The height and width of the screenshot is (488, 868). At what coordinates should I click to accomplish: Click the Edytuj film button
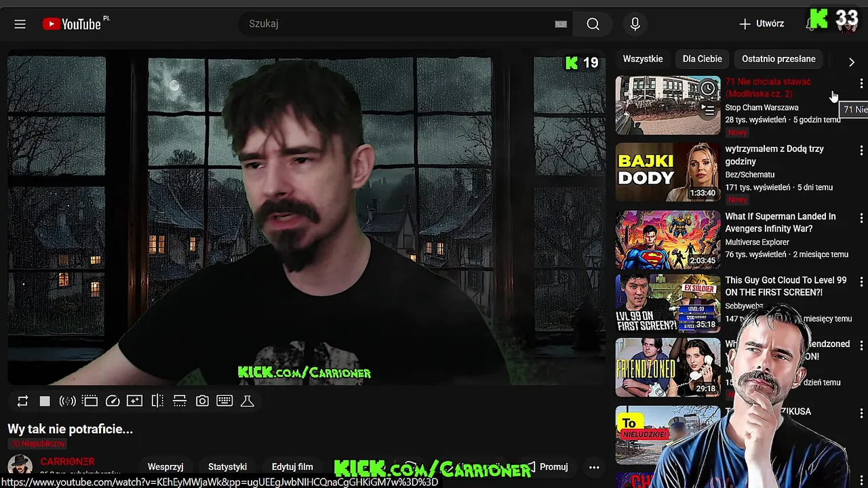292,467
